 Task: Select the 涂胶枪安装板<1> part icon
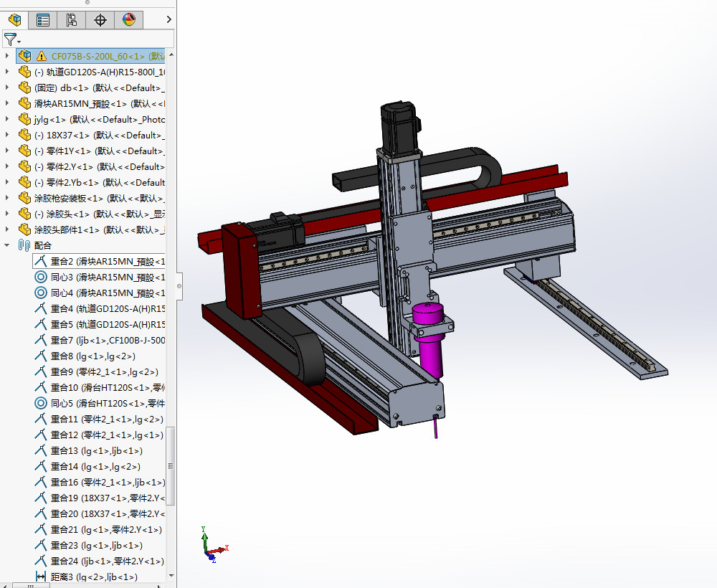tap(24, 198)
